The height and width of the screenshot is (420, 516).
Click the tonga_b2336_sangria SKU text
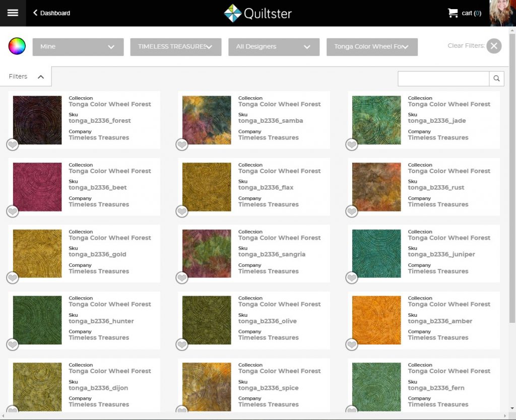coord(272,254)
